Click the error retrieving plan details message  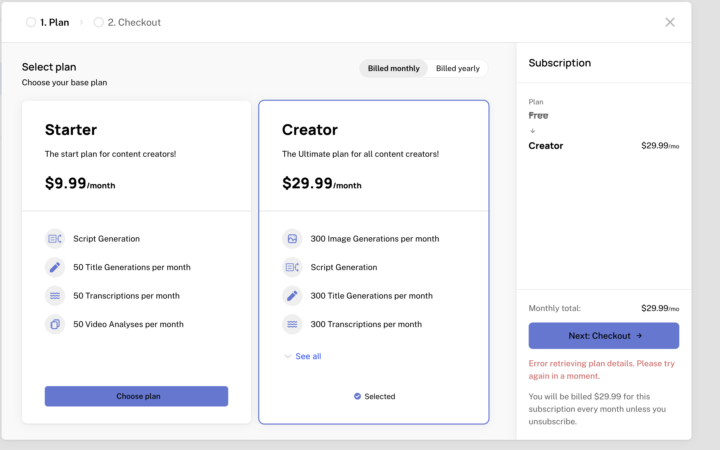click(x=602, y=370)
